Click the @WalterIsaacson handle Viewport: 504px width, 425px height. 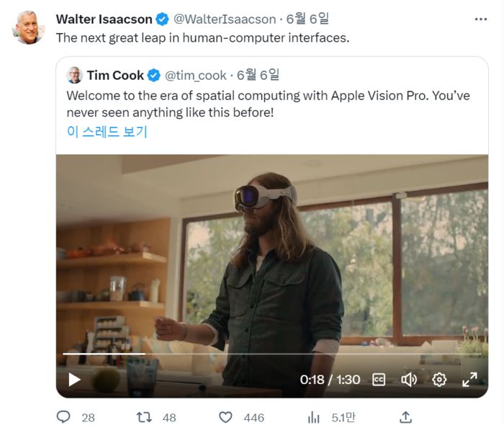coord(224,19)
